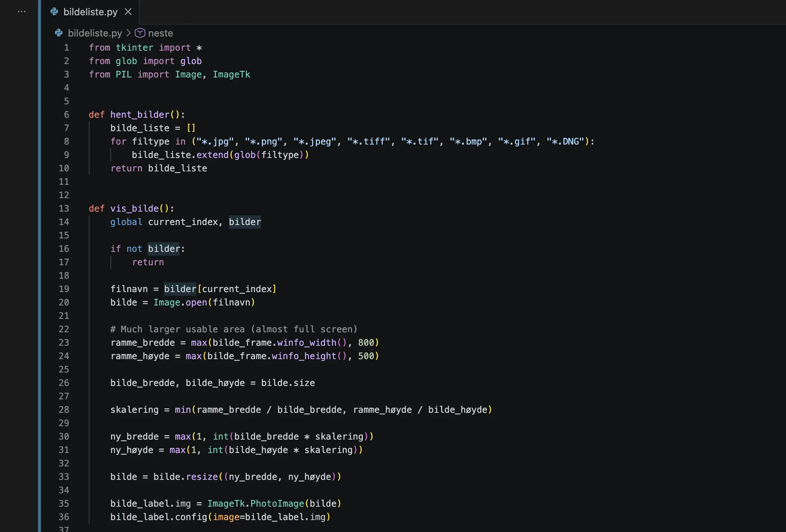The image size is (786, 532).
Task: Click 'glob' module name after from on line 2
Action: pos(126,61)
